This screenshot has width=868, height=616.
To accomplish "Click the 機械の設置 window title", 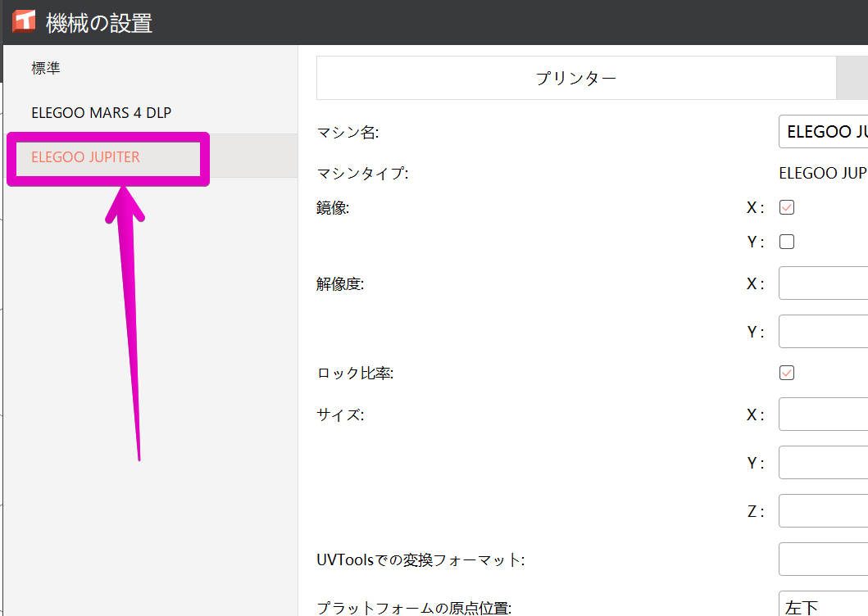I will click(x=99, y=23).
